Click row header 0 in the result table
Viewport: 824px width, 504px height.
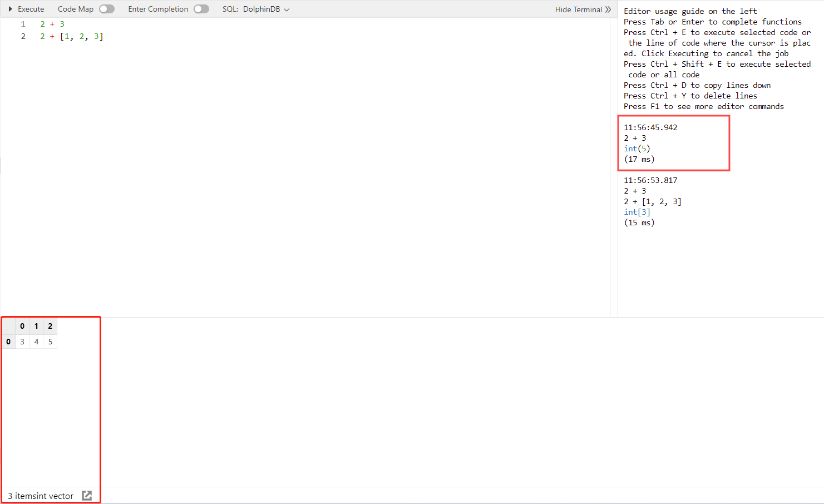(x=8, y=342)
